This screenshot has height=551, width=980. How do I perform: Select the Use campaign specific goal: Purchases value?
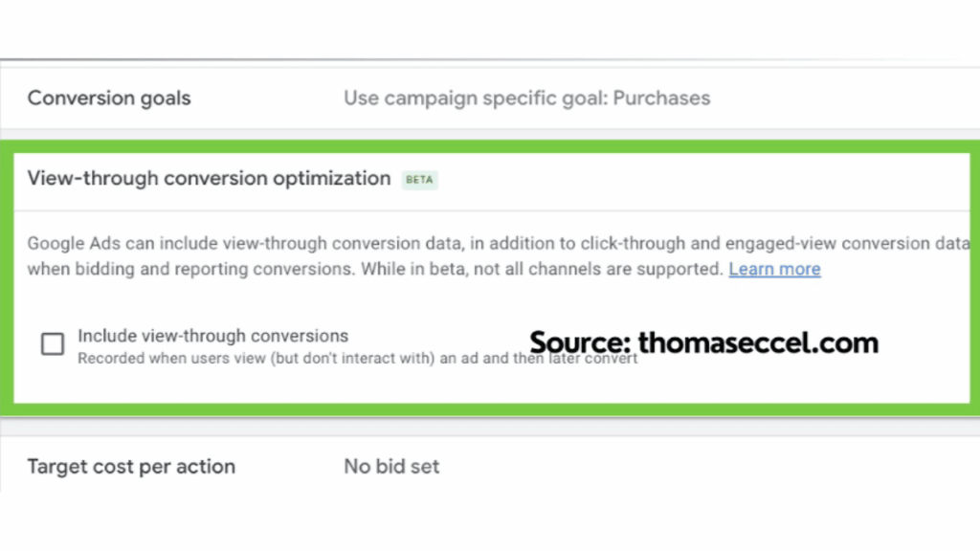tap(526, 98)
